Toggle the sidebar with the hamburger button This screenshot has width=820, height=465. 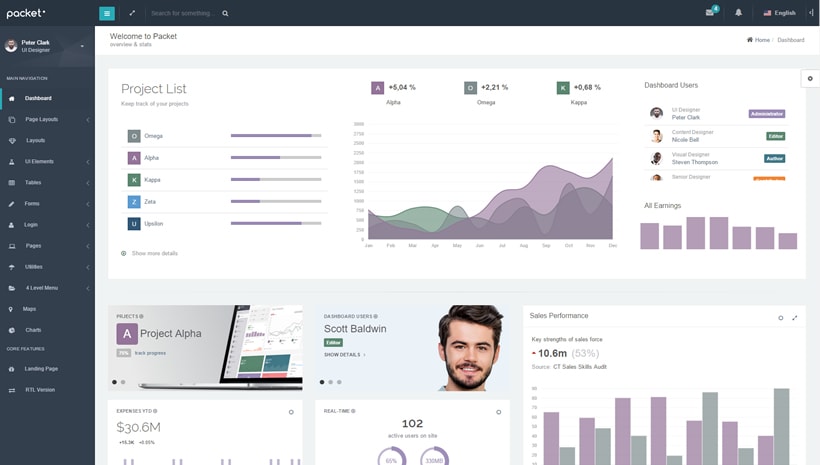click(x=107, y=13)
